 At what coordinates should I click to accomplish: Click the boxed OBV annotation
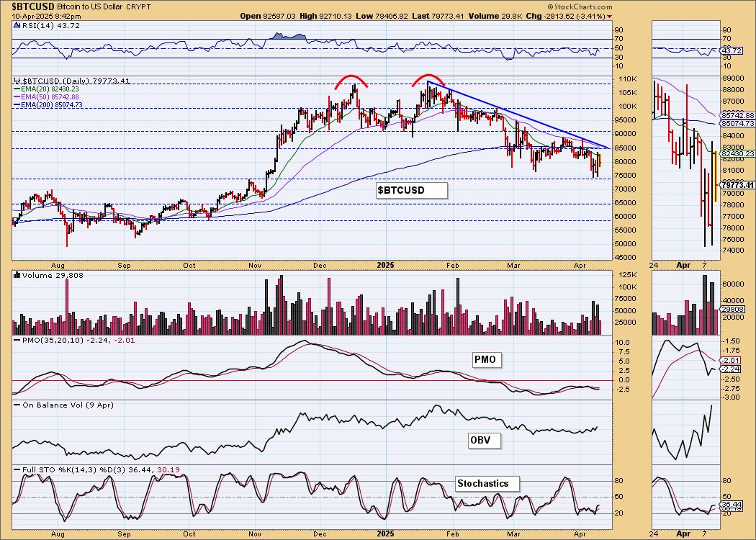pyautogui.click(x=485, y=440)
